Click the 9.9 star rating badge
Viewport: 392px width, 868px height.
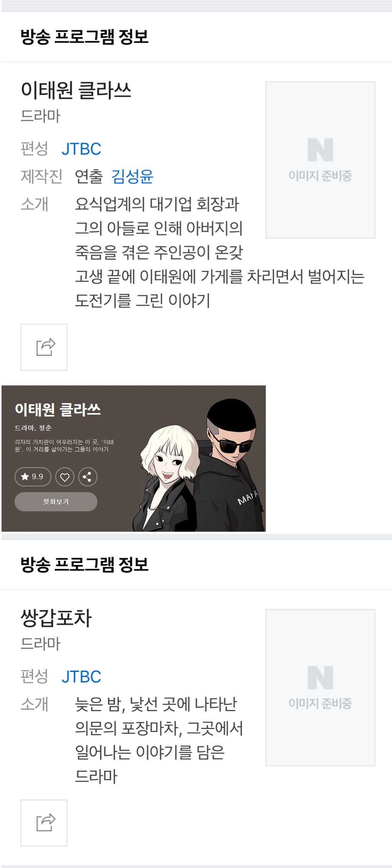pos(33,477)
